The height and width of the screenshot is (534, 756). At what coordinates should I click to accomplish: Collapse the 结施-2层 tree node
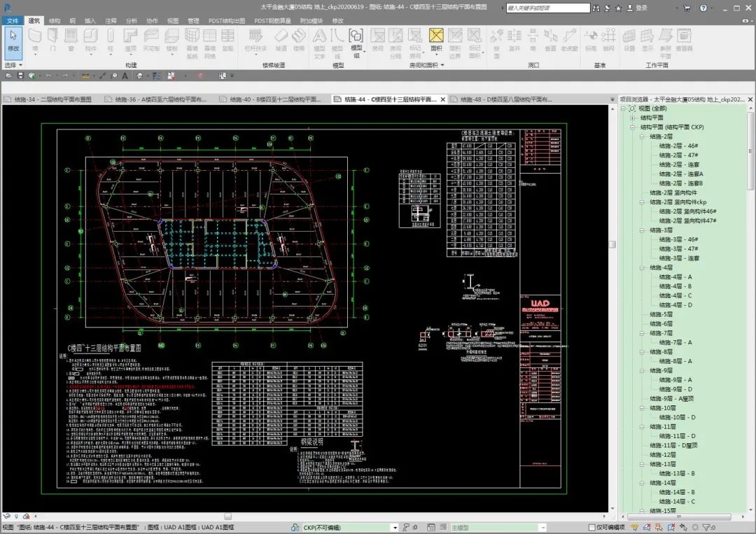pyautogui.click(x=641, y=136)
